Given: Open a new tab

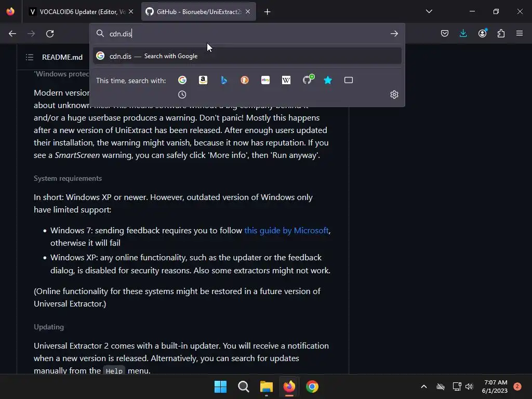Looking at the screenshot, I should [x=268, y=12].
